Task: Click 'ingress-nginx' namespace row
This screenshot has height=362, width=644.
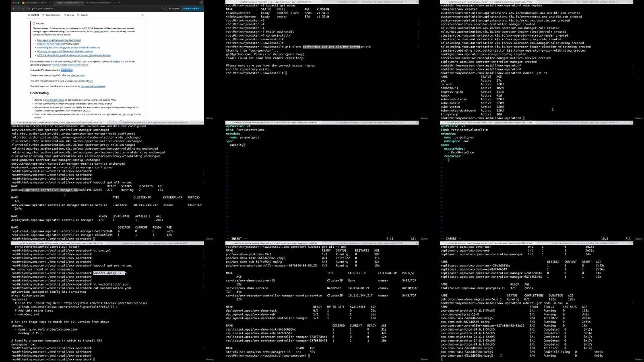Action: (472, 92)
